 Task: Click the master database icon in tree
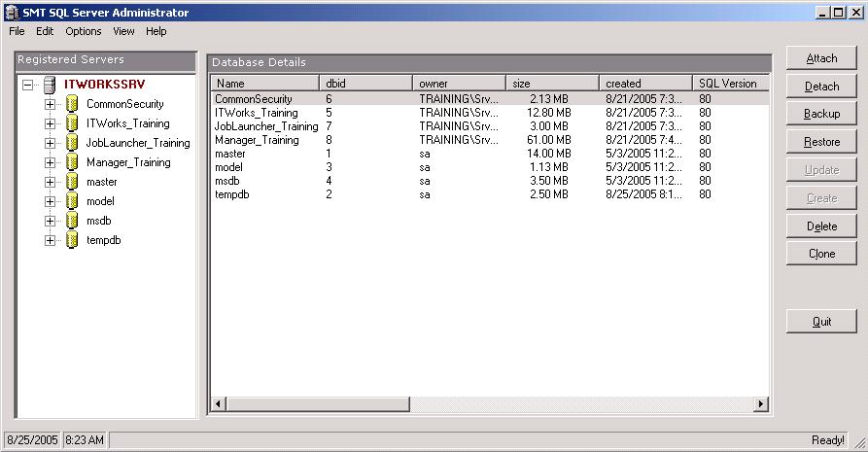point(71,182)
